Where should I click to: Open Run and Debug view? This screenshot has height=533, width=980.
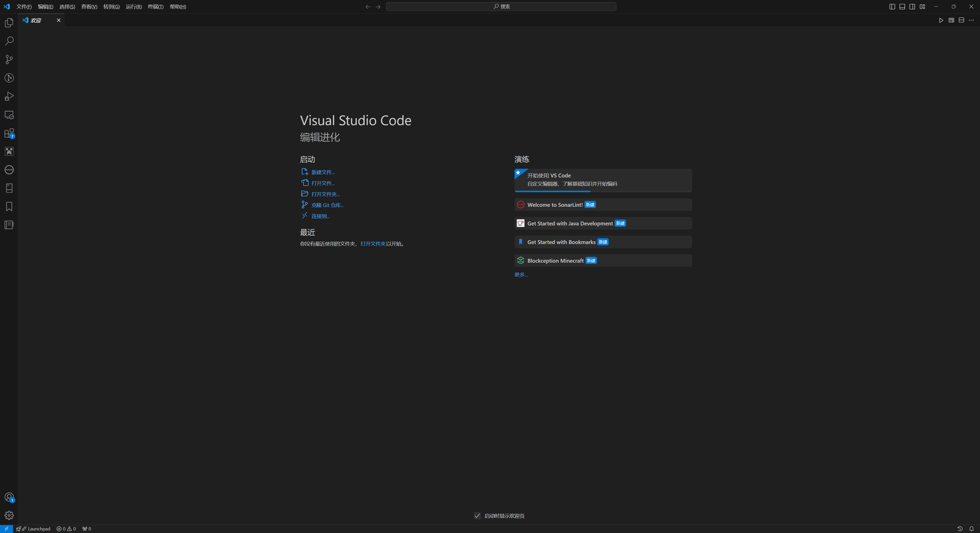(x=9, y=96)
